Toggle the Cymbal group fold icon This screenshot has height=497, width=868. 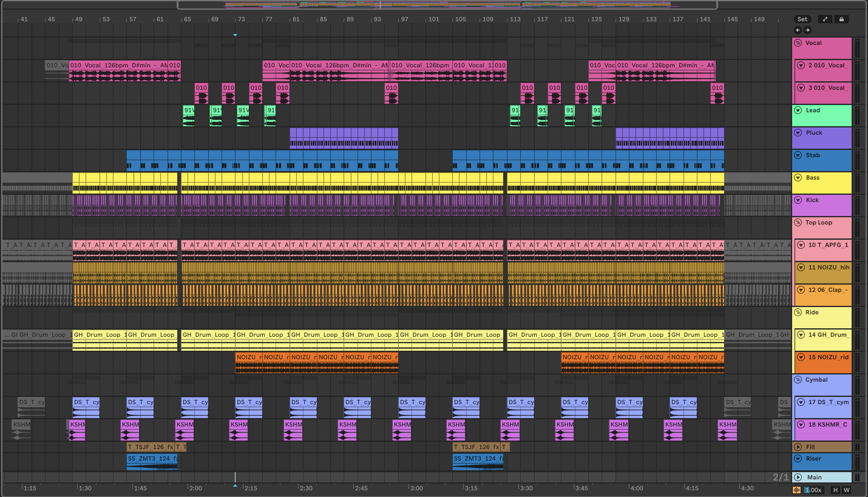pos(798,380)
